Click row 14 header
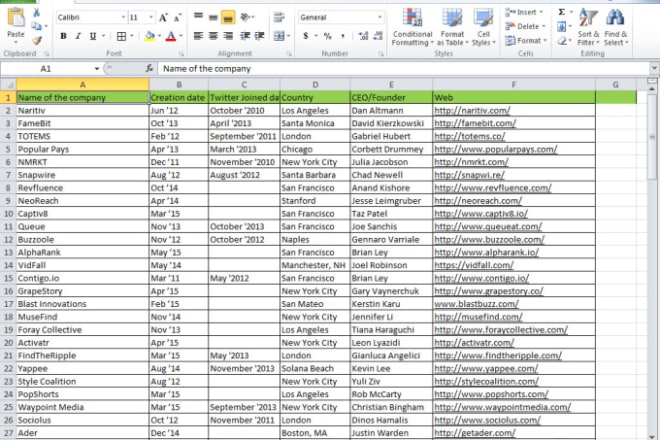Viewport: 660px width, 440px height. tap(8, 265)
